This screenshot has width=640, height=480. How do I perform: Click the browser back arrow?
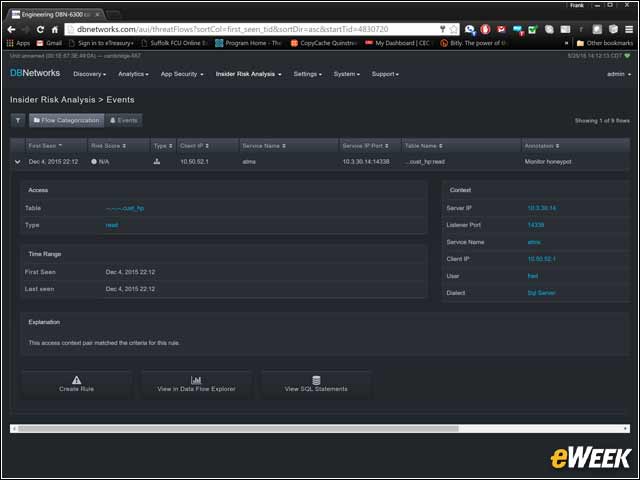(x=11, y=29)
